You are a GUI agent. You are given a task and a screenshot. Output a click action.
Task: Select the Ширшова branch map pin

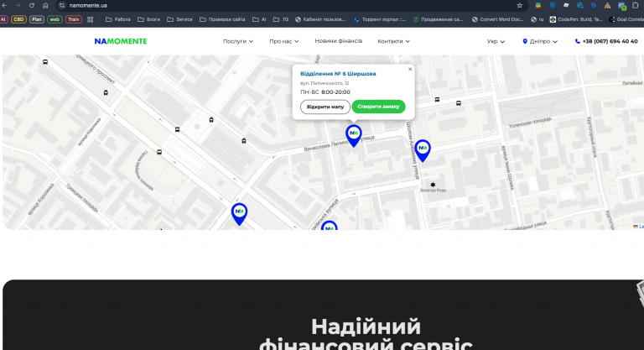pyautogui.click(x=353, y=136)
